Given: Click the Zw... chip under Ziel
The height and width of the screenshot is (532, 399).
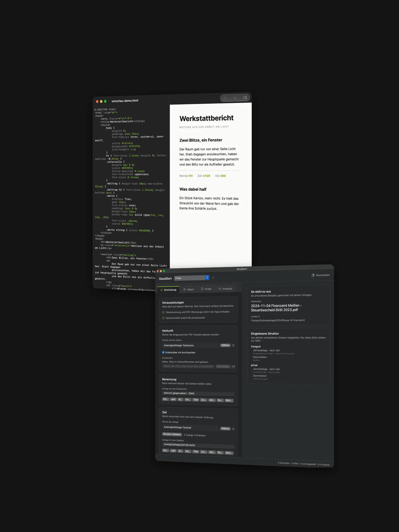Looking at the screenshot, I should [204, 452].
